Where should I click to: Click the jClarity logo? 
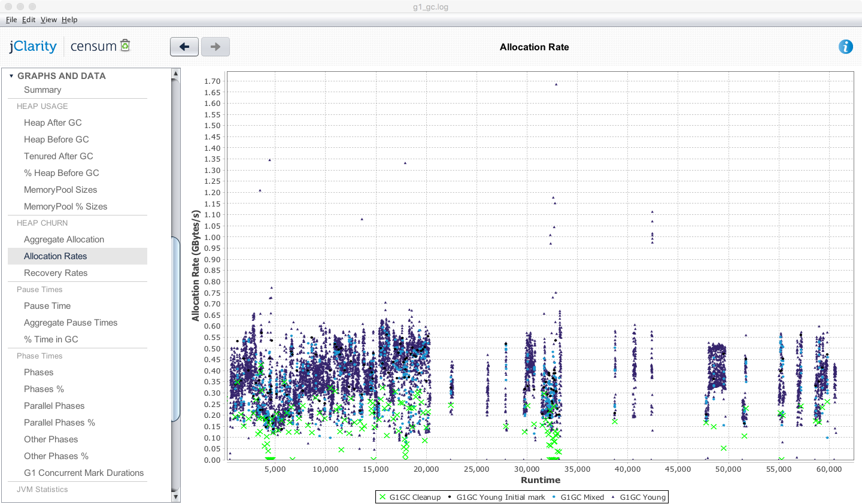coord(33,47)
